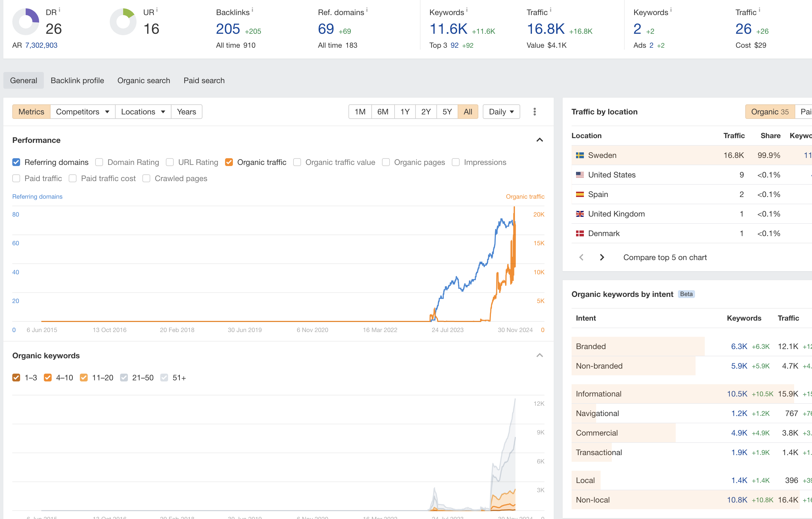Enable Paid traffic metric
Image resolution: width=812 pixels, height=519 pixels.
coord(16,178)
